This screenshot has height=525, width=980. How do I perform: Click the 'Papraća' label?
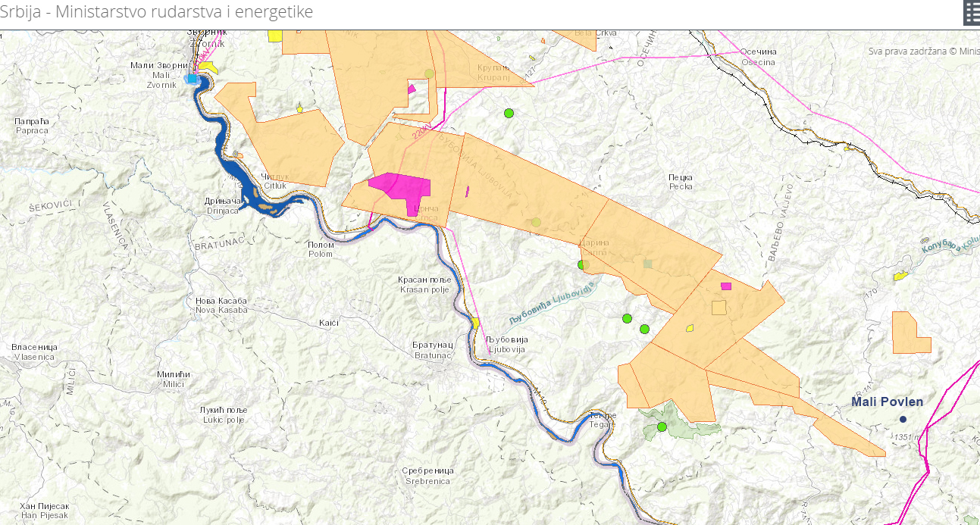coord(32,126)
